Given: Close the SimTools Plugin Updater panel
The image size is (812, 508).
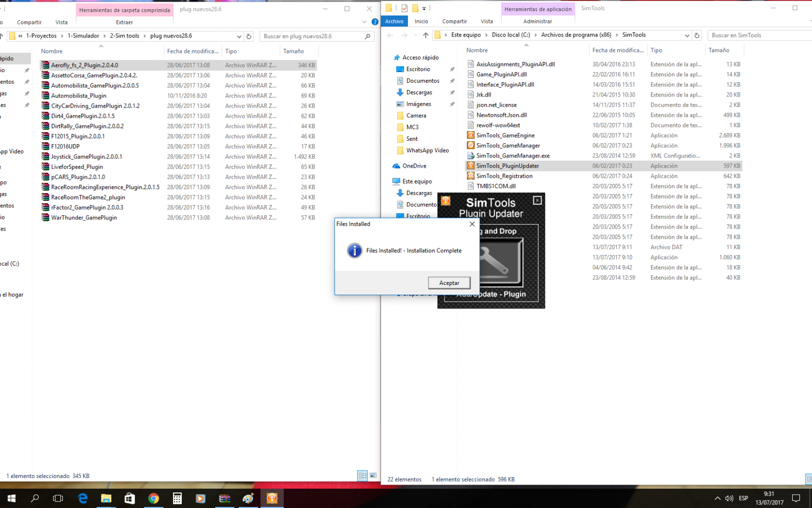Looking at the screenshot, I should coord(537,201).
